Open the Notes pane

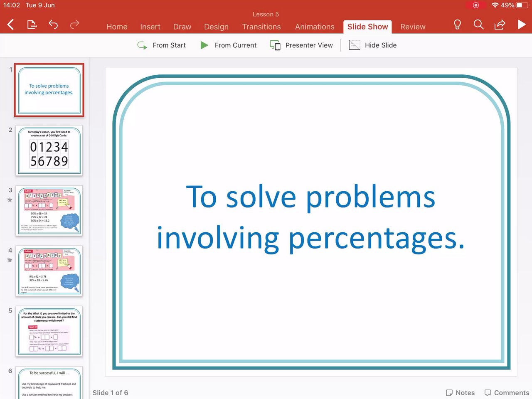(x=460, y=393)
